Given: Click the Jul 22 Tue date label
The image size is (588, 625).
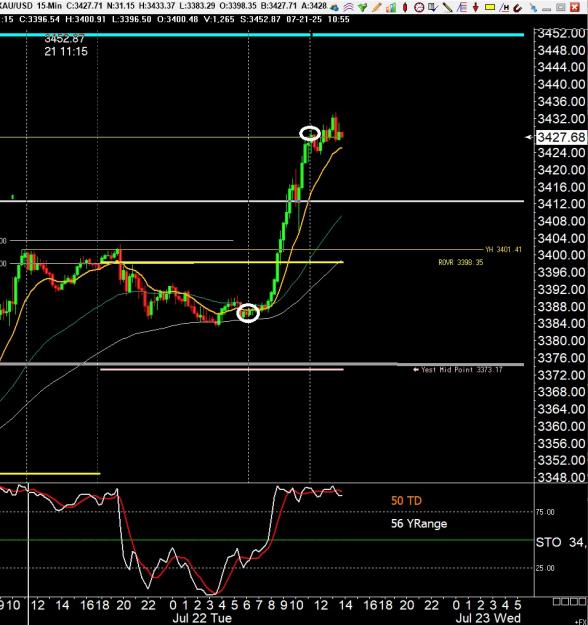Looking at the screenshot, I should pos(202,618).
